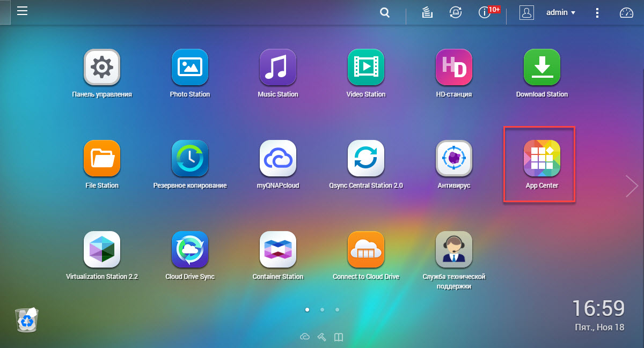
Task: Open the dashboard gauge icon
Action: point(626,13)
